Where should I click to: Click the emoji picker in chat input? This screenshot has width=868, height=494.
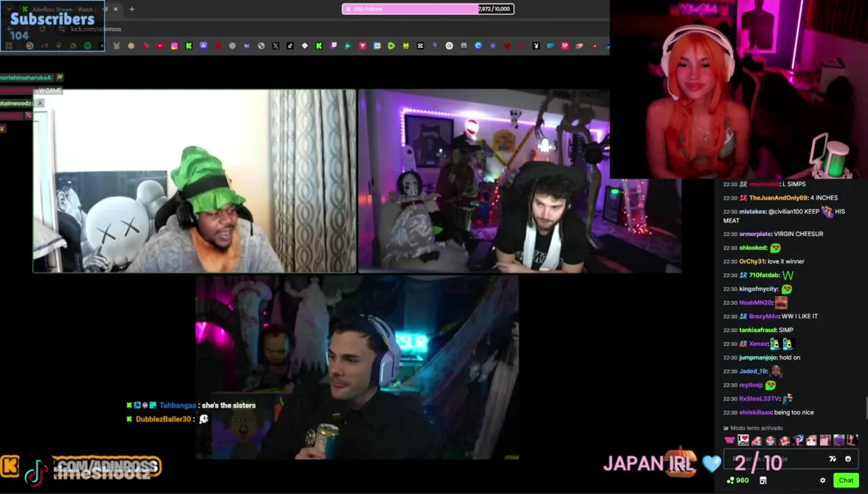click(x=848, y=459)
